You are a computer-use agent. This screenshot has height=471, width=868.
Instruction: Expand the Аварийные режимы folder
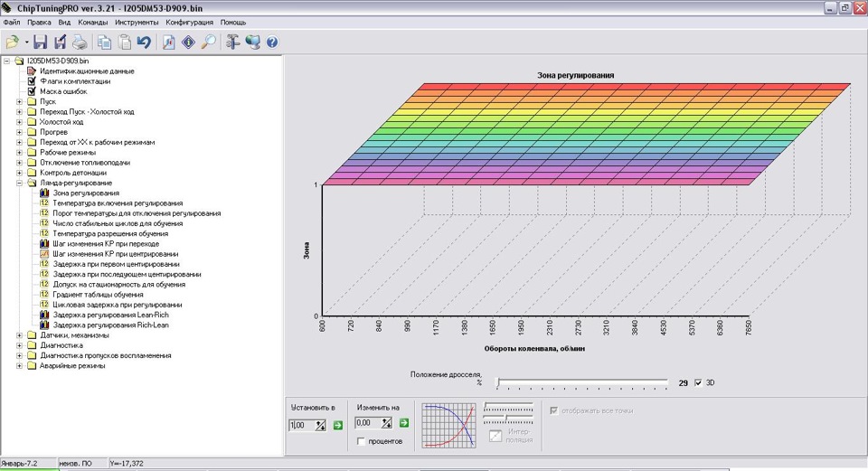19,366
